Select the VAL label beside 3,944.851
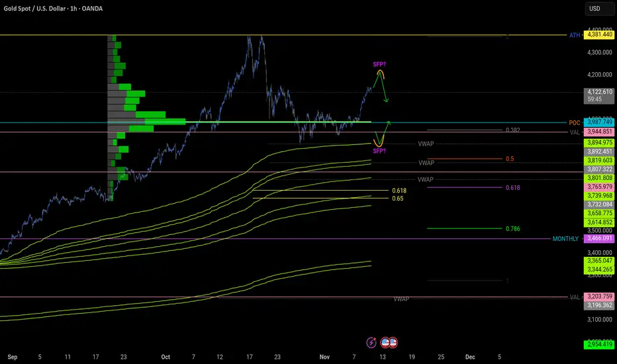The width and height of the screenshot is (617, 364). (x=575, y=132)
